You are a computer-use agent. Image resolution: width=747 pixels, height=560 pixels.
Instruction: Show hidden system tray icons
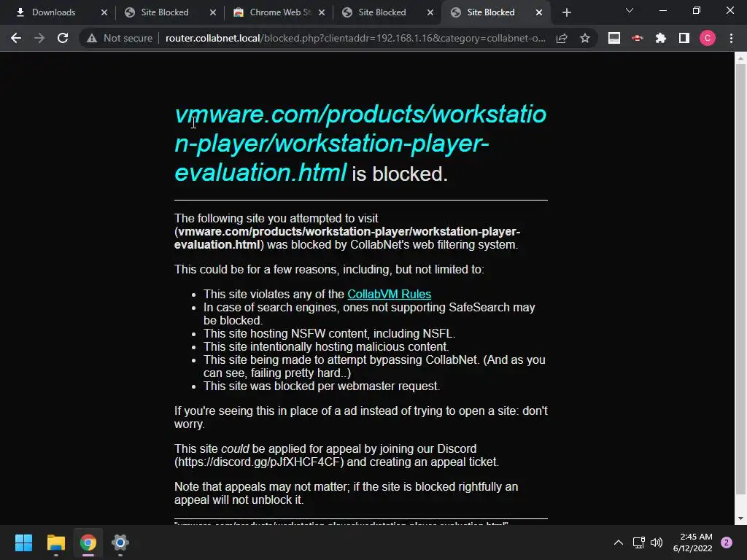(619, 542)
